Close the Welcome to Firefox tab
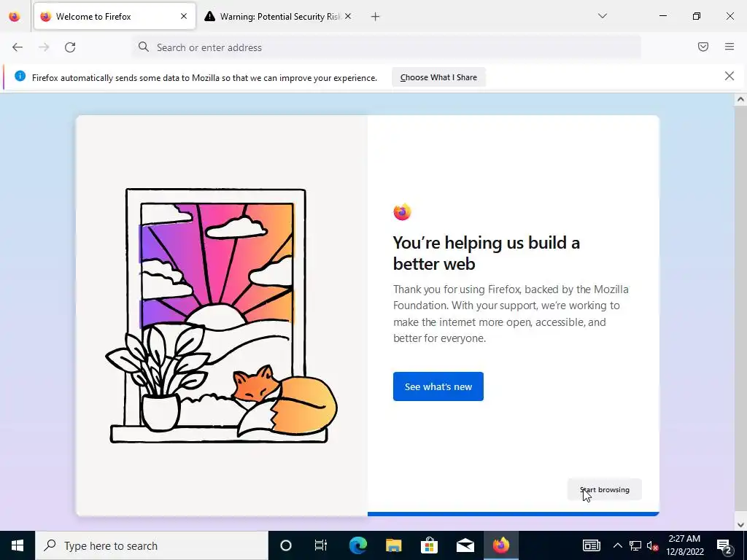 pos(184,16)
